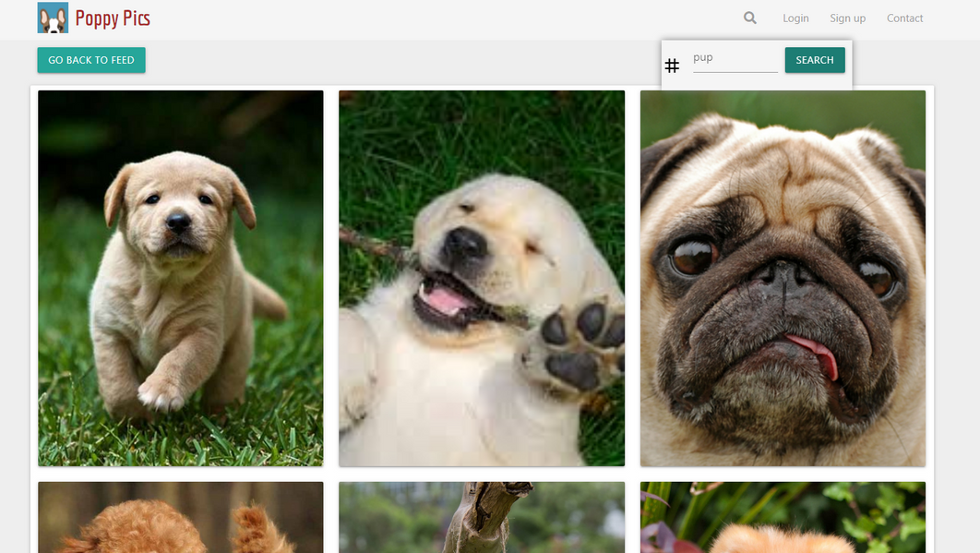Click the Poppy Pics dog logo icon
980x553 pixels.
point(54,18)
